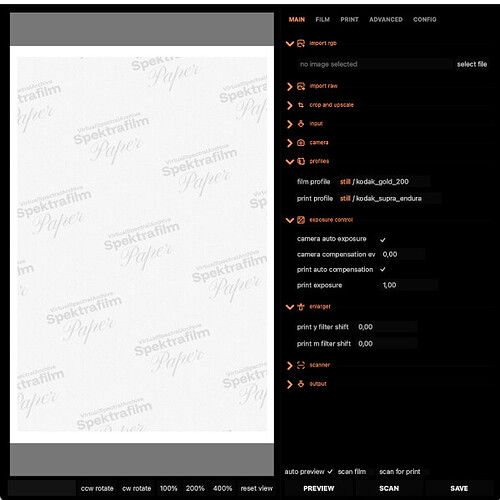The image size is (500, 500).
Task: Click the SCAN button
Action: 389,488
